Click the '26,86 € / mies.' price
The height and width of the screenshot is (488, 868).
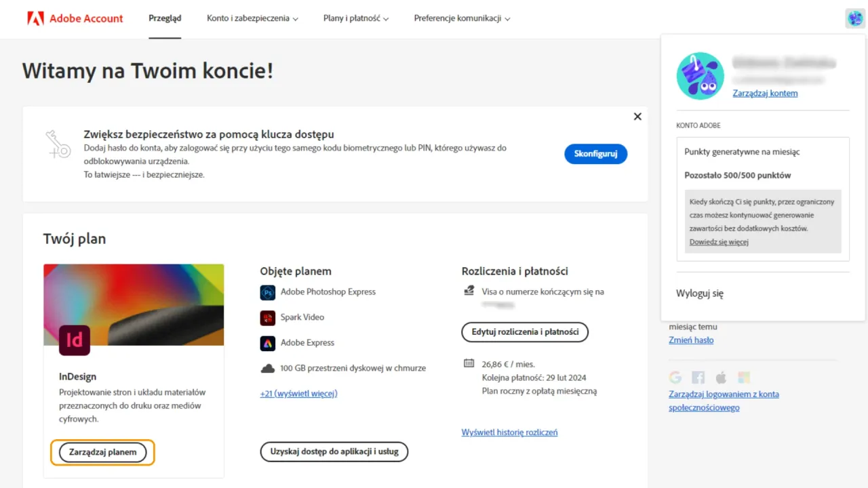click(509, 364)
